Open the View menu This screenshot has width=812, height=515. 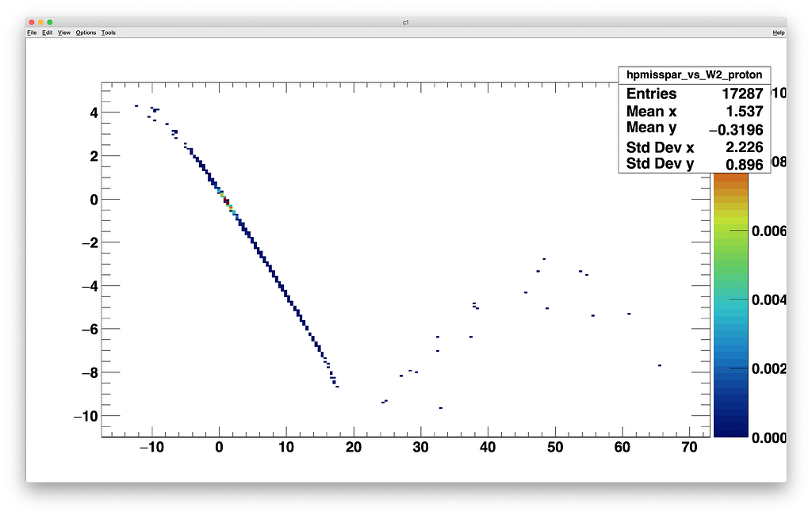pos(64,32)
